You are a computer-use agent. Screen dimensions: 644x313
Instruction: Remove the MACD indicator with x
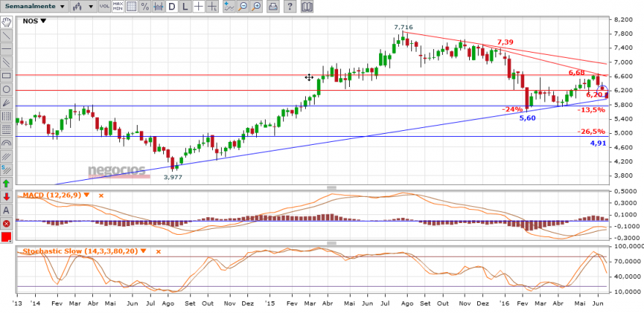(x=101, y=195)
